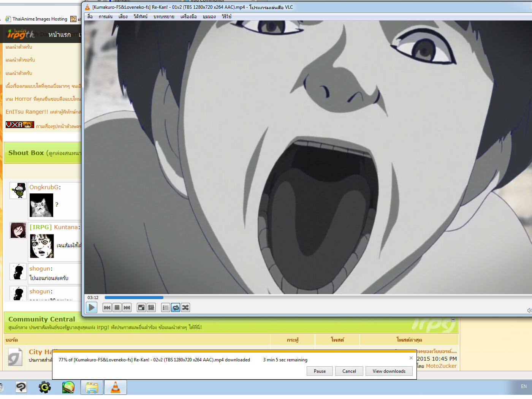The height and width of the screenshot is (399, 532).
Task: Open Windows Explorer from taskbar
Action: 92,388
